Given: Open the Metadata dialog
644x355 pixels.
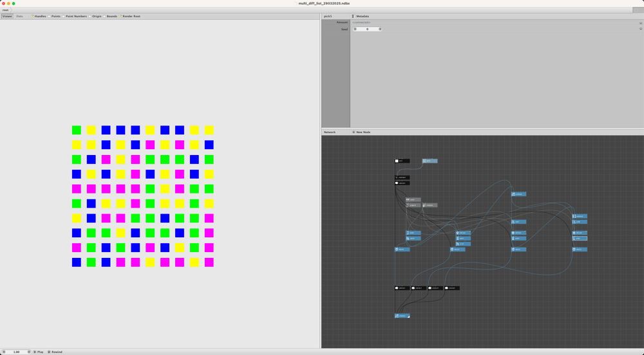Looking at the screenshot, I should coord(361,16).
